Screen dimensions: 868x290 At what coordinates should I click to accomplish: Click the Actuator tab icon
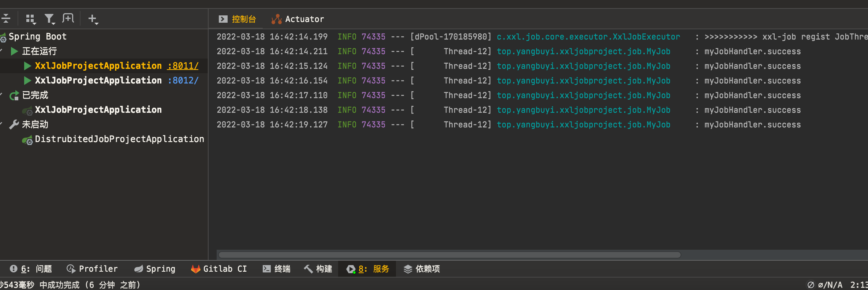tap(277, 19)
